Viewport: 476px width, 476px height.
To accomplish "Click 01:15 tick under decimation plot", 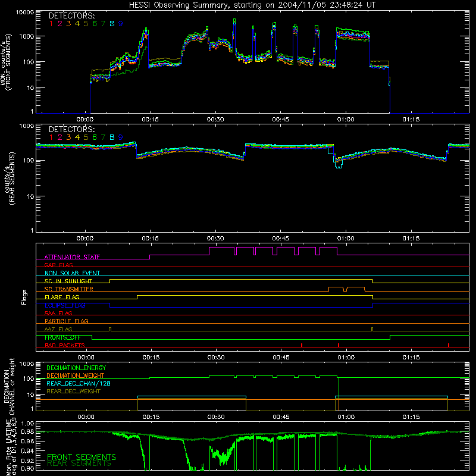I will (x=411, y=417).
